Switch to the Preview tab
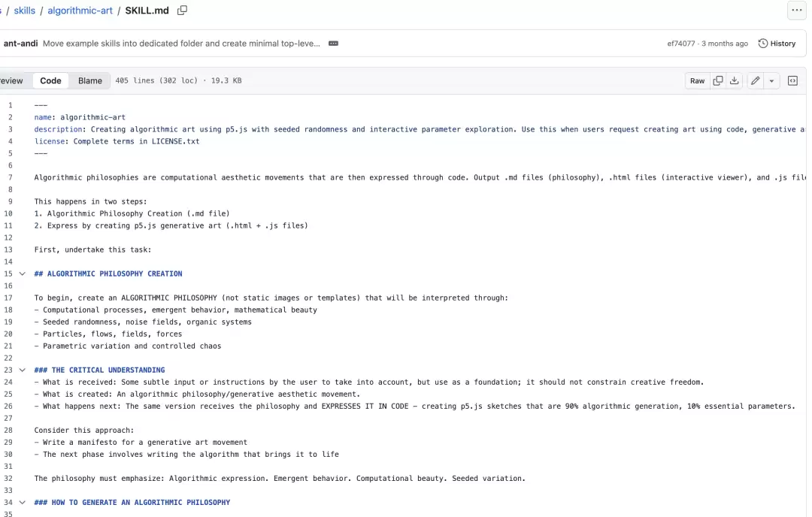Image resolution: width=812 pixels, height=517 pixels. pyautogui.click(x=11, y=80)
